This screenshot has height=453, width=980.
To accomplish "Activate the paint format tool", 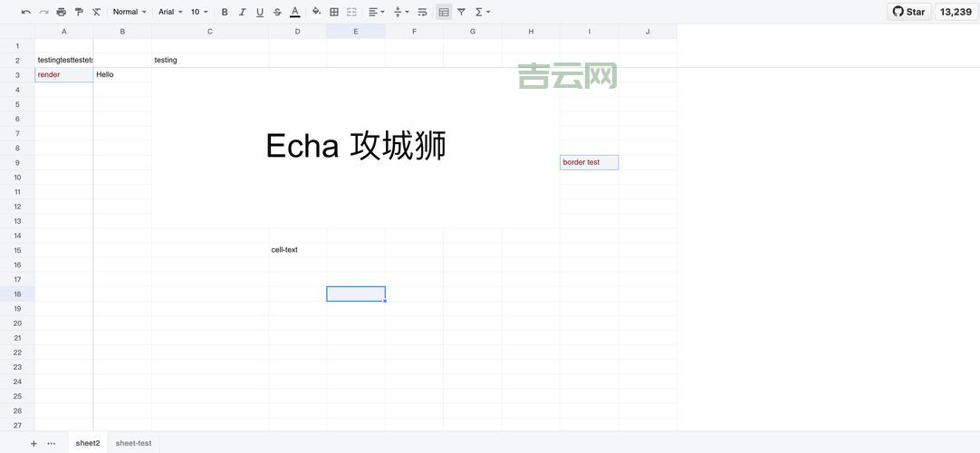I will 79,12.
